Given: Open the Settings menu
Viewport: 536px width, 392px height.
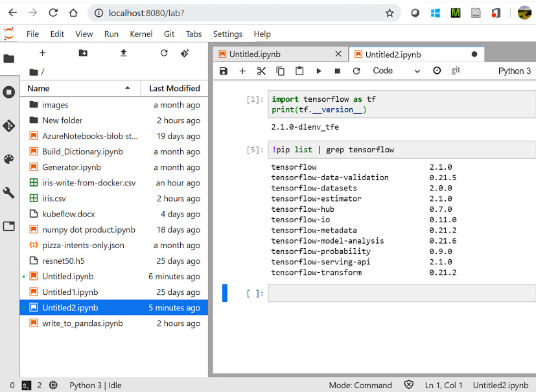Looking at the screenshot, I should pyautogui.click(x=227, y=34).
